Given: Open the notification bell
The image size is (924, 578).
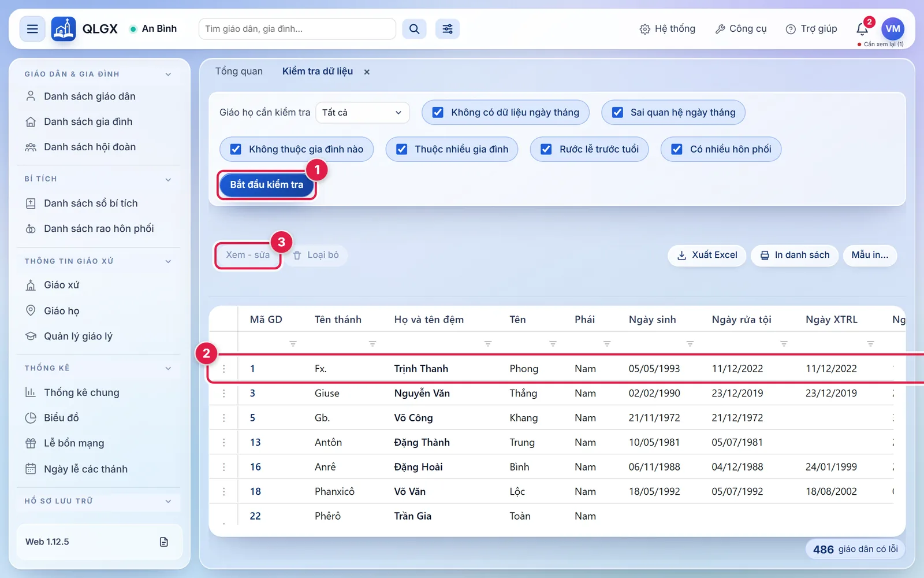Looking at the screenshot, I should click(x=862, y=29).
